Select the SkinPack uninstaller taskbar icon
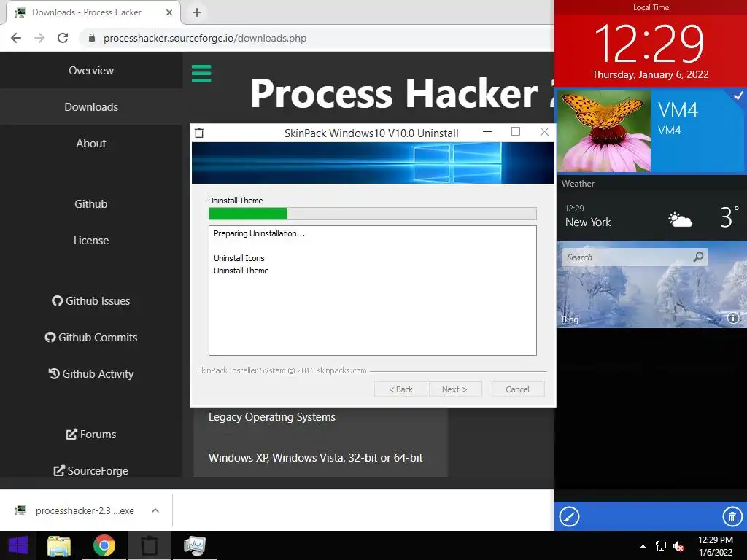 pos(149,545)
